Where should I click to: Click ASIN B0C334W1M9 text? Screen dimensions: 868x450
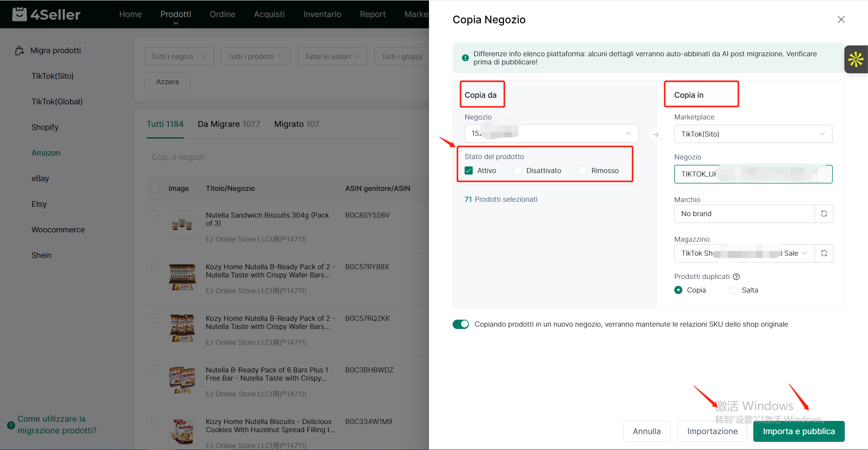[369, 422]
